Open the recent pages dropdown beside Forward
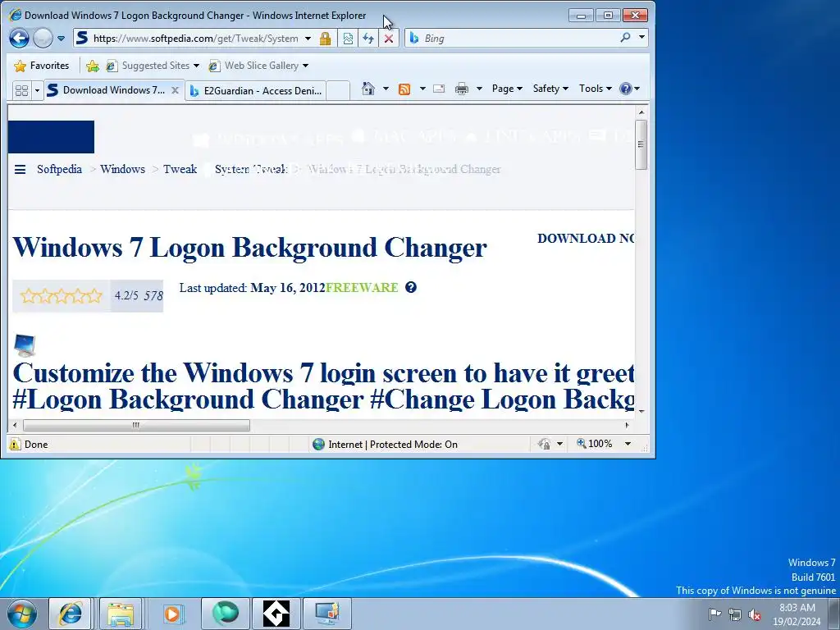Viewport: 840px width, 630px height. pos(61,39)
